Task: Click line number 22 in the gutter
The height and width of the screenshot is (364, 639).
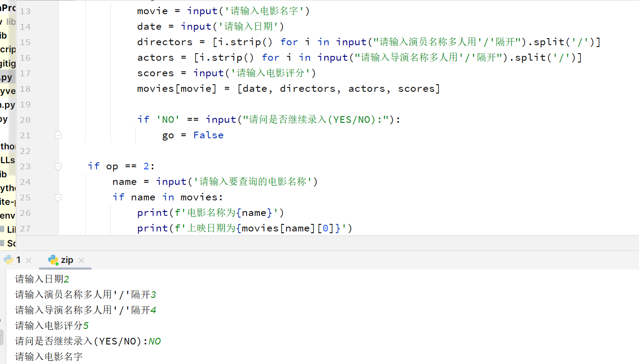Action: click(25, 151)
